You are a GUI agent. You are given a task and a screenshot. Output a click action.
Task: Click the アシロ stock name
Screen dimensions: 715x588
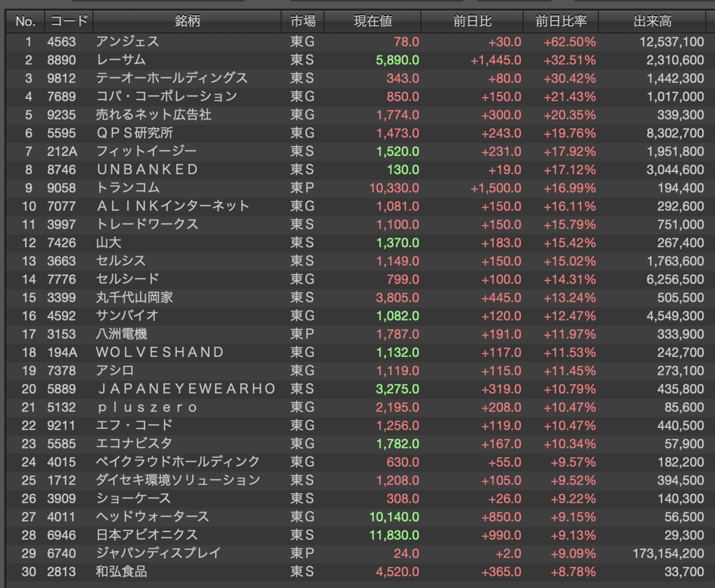coord(115,371)
